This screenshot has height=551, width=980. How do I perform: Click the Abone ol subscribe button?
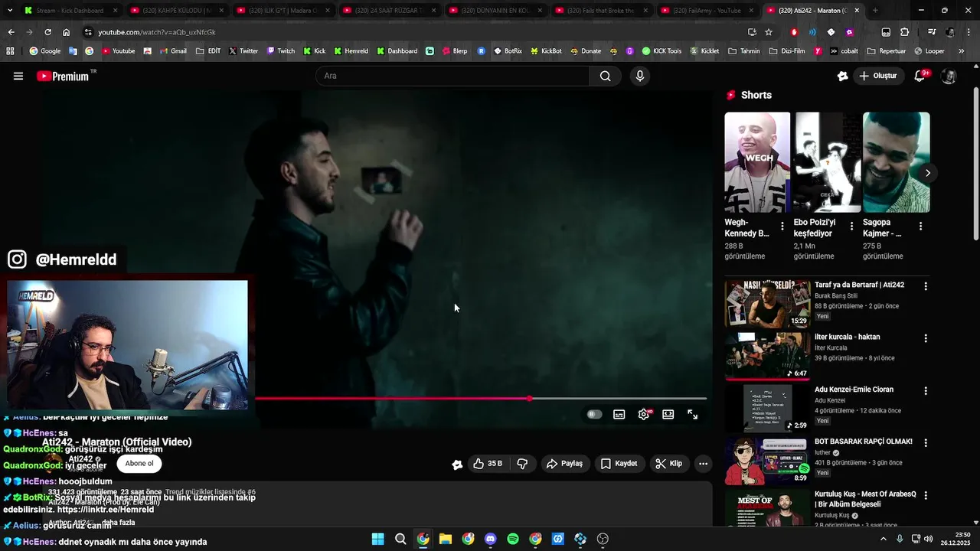click(x=139, y=463)
